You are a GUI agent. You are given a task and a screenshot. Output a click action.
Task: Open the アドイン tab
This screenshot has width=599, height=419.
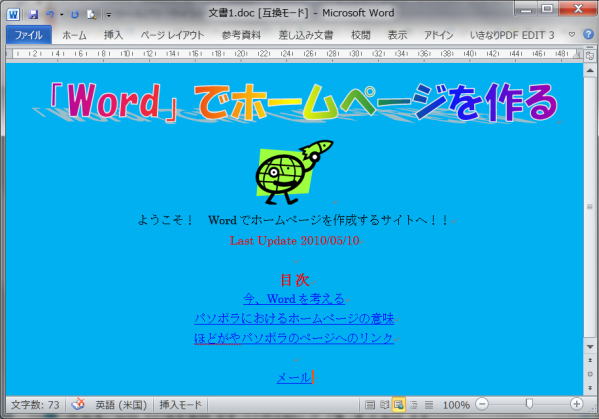[439, 35]
